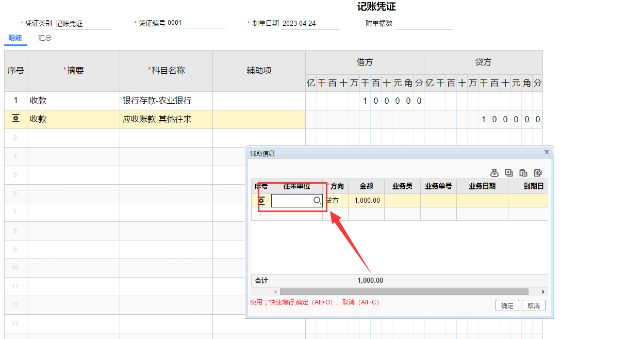Click the 凭证编号 field showing 0001
Image resolution: width=644 pixels, height=339 pixels.
(196, 23)
